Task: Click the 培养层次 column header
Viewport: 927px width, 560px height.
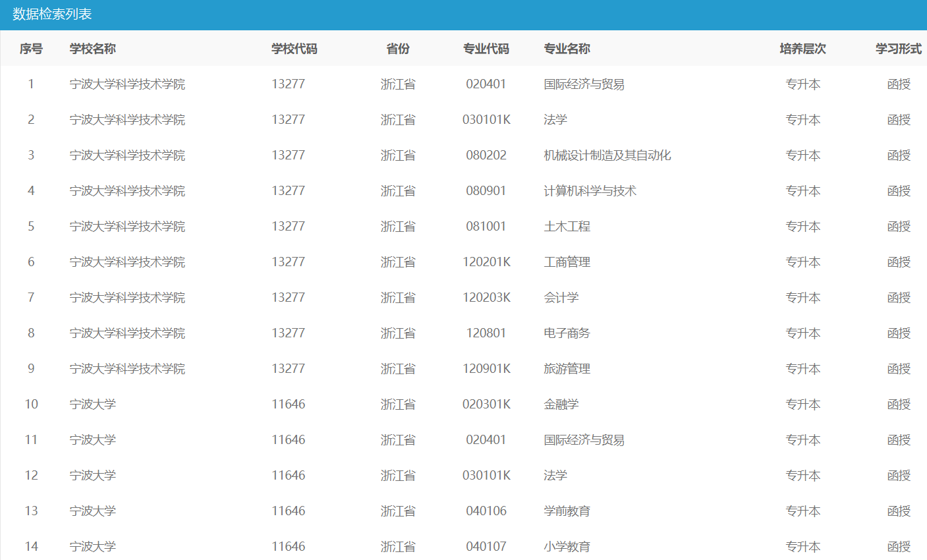Action: coord(802,49)
